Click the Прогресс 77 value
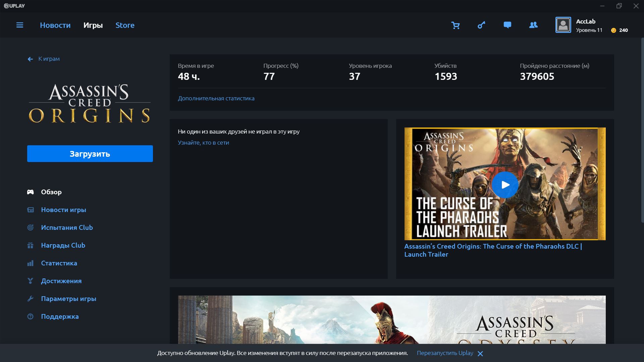Screen dimensions: 644x362 (x=269, y=76)
